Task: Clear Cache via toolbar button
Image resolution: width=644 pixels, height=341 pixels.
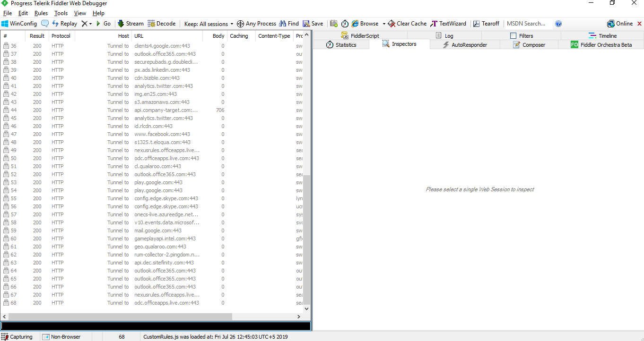Action: click(407, 24)
